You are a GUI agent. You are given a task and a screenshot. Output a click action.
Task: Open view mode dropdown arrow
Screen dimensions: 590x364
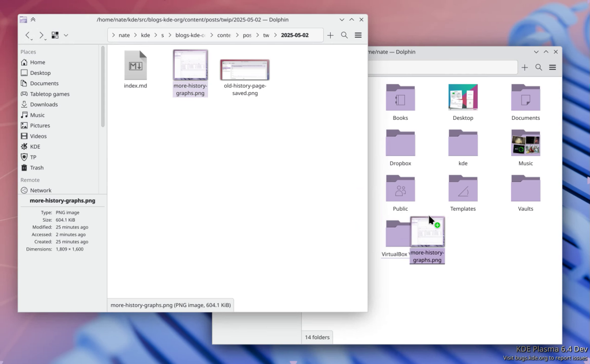[x=66, y=35]
